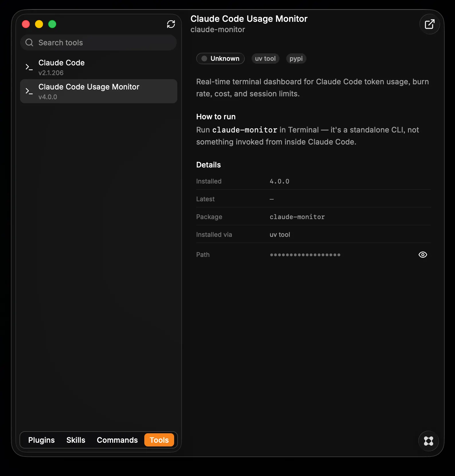Click the masked Path value dots
The height and width of the screenshot is (476, 455).
tap(305, 255)
